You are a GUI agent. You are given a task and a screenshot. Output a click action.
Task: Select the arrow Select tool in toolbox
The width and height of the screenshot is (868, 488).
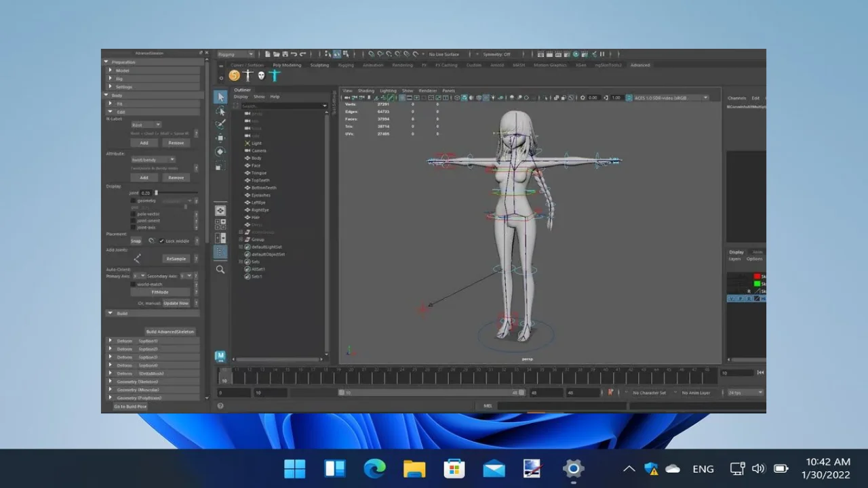click(x=220, y=98)
